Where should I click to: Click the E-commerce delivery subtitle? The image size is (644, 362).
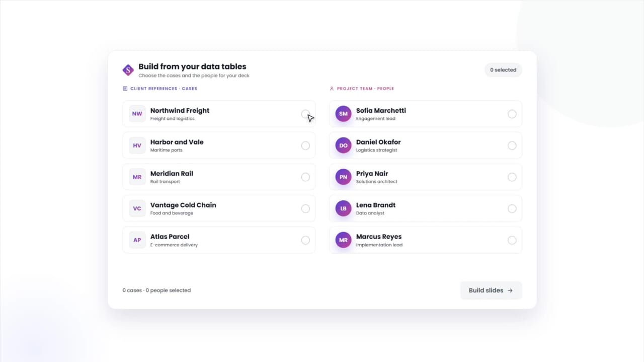tap(174, 245)
